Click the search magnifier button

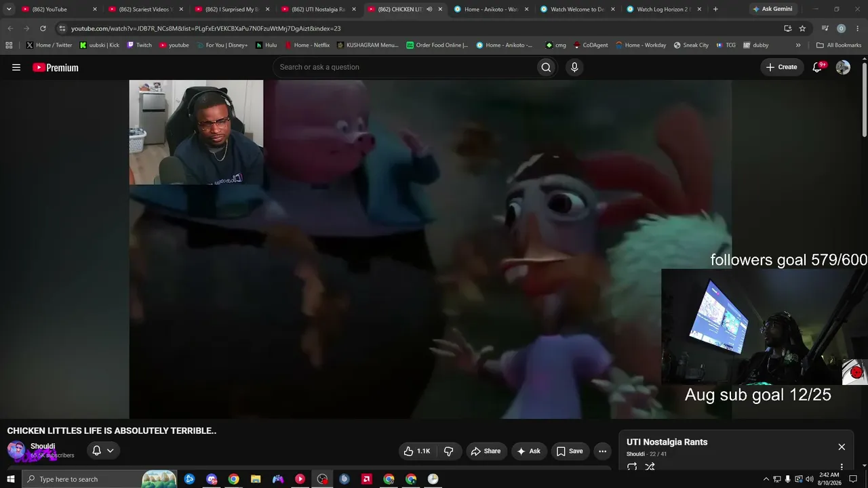546,67
